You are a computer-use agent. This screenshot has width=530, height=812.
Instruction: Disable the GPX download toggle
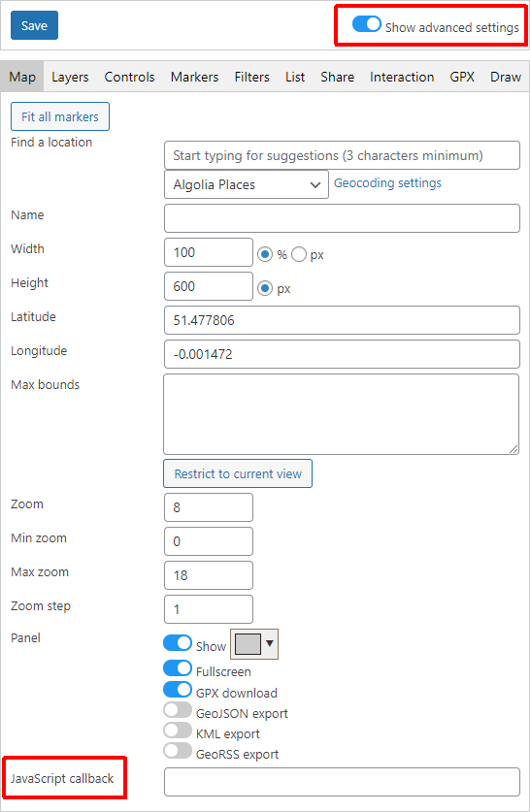click(178, 689)
